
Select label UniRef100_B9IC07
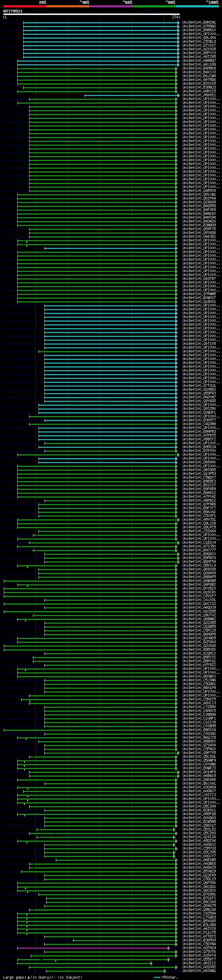point(199,485)
